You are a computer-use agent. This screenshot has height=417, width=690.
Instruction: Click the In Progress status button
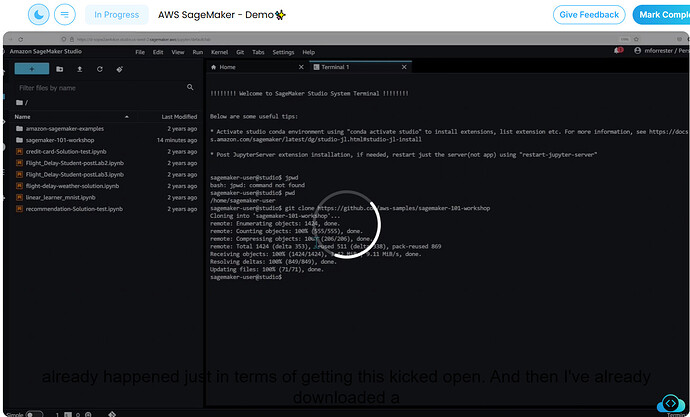pyautogui.click(x=117, y=15)
